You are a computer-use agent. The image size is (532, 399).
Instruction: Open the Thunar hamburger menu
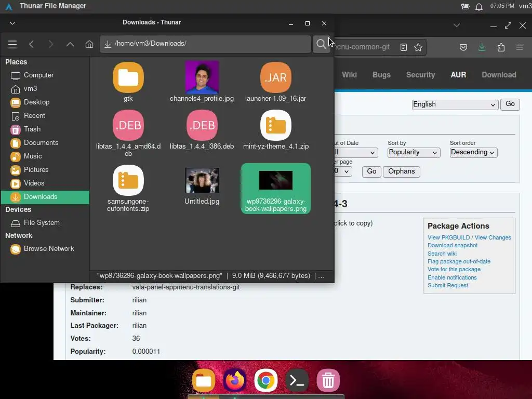(12, 45)
